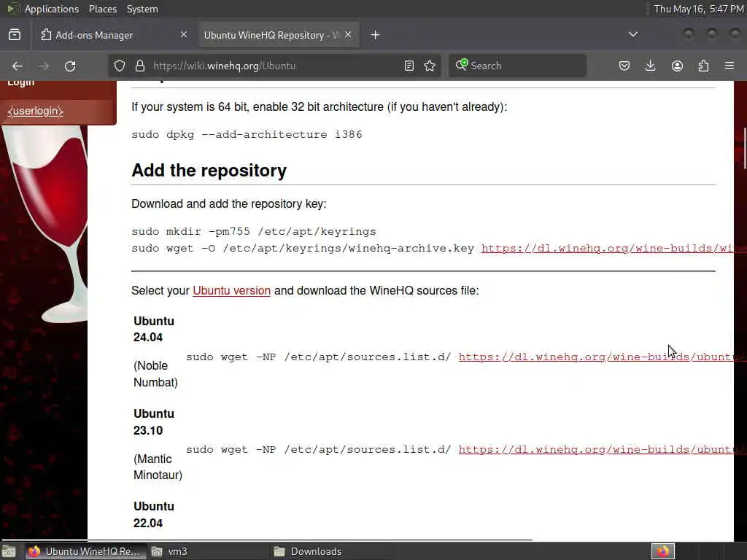Bookmark this page with star icon
Screen dimensions: 747x560
[x=430, y=66]
